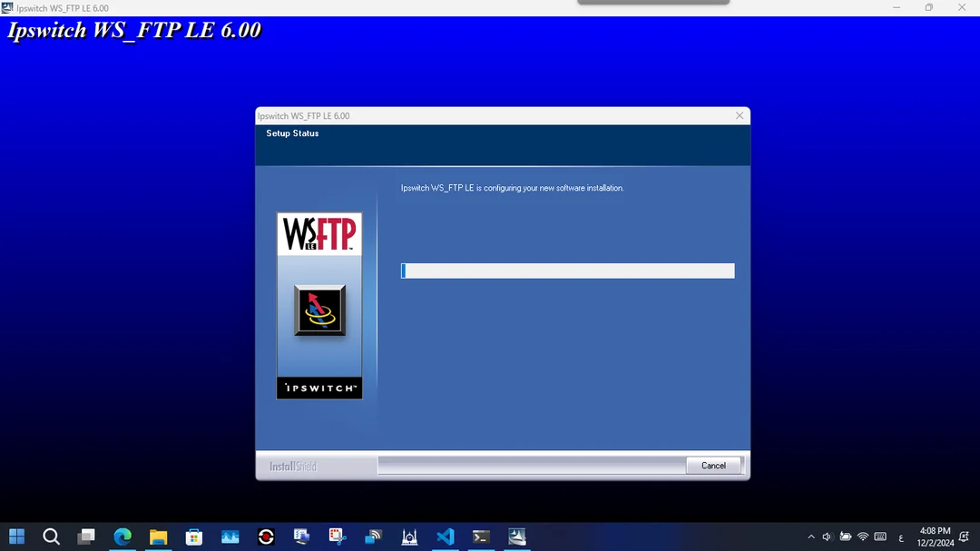Screen dimensions: 980x551
Task: Switch to the terminal on taskbar
Action: click(x=481, y=536)
